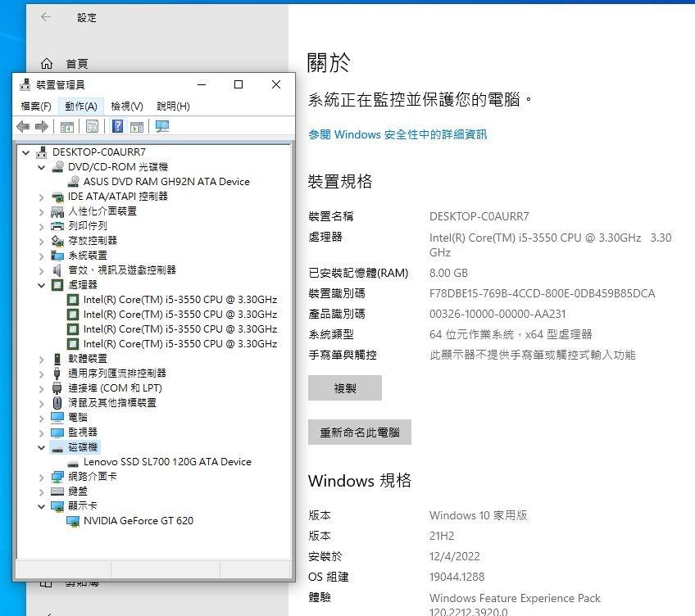Select first Intel Core i5-3550 CPU entry

[x=180, y=300]
